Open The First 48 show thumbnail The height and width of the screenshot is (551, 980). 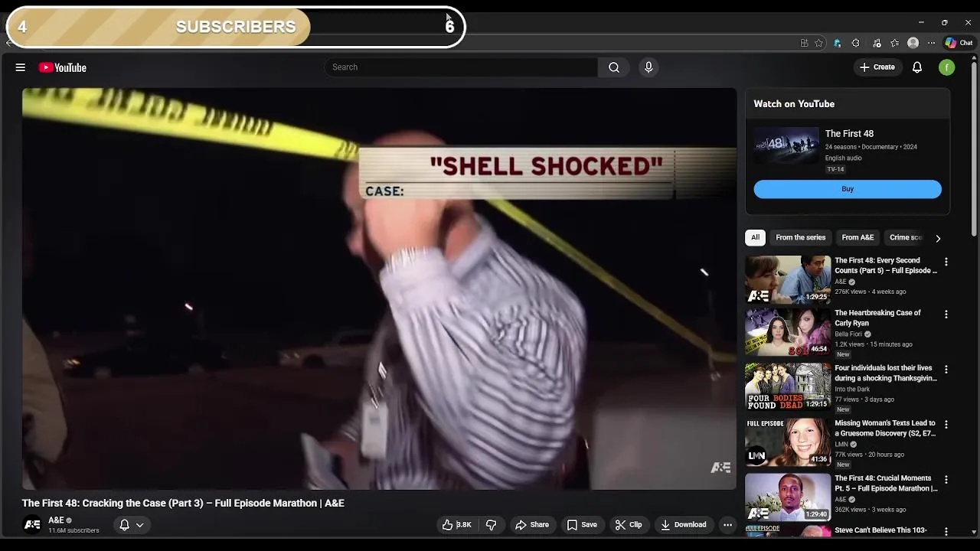(786, 145)
